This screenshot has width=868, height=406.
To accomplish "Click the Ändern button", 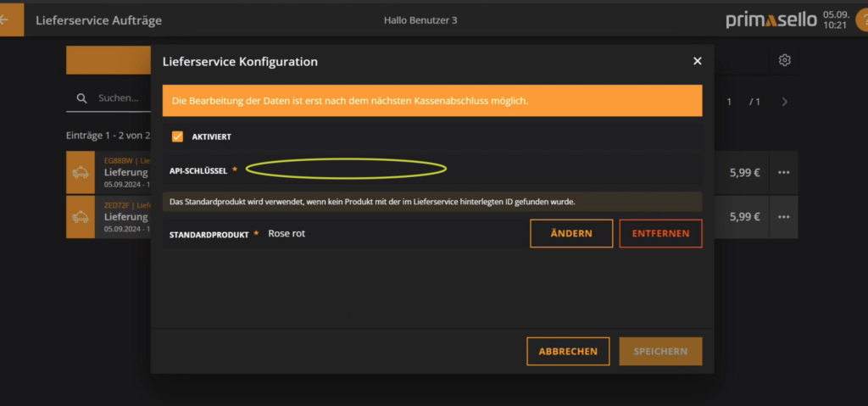I will (571, 233).
